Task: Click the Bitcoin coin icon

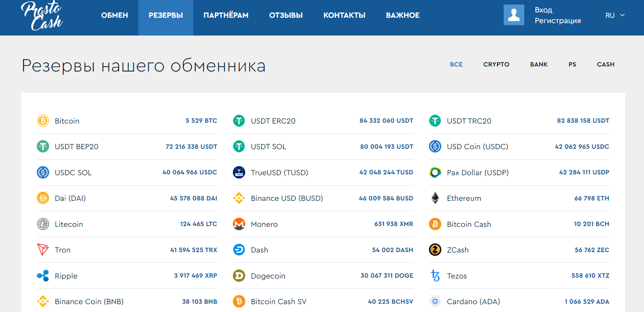Action: tap(43, 121)
